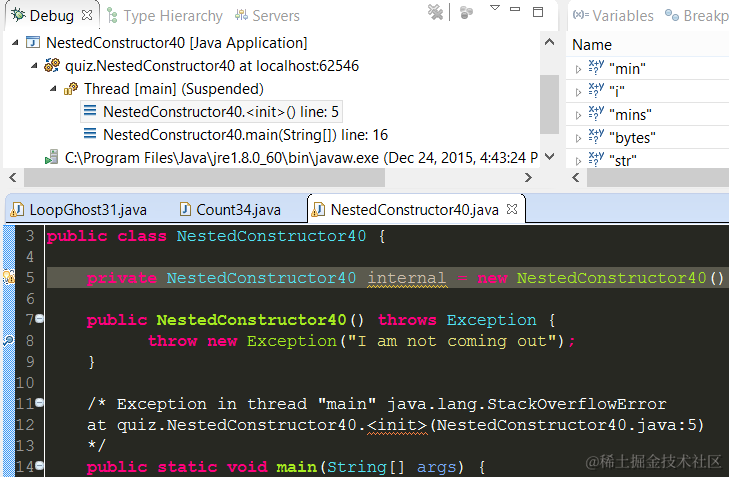Switch to the Count34.java editor tab
Viewport: 729px width, 477px height.
point(230,210)
